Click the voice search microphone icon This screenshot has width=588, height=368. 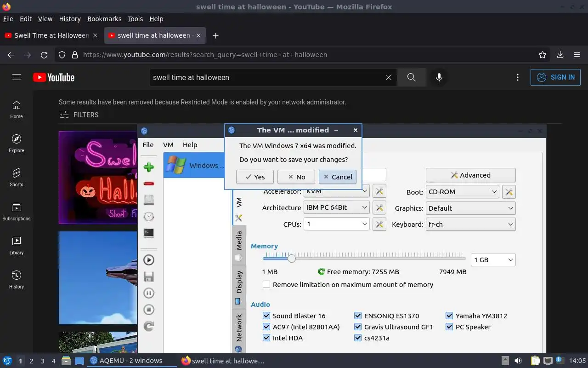click(439, 77)
